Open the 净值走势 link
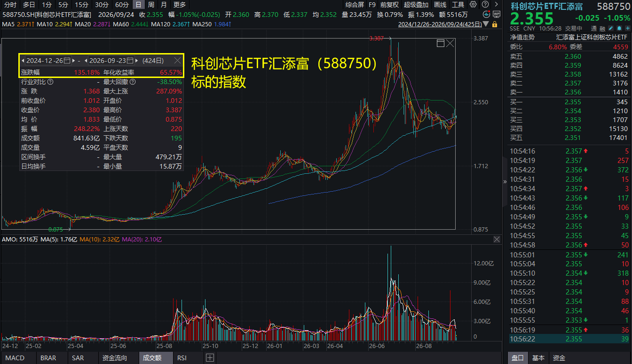This screenshot has height=364, width=632. [x=522, y=37]
